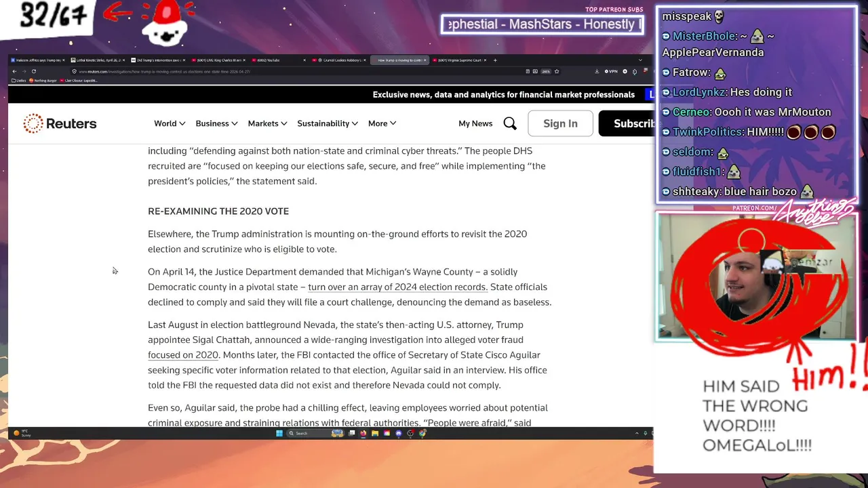Expand the World menu
The width and height of the screenshot is (868, 488).
pyautogui.click(x=170, y=123)
